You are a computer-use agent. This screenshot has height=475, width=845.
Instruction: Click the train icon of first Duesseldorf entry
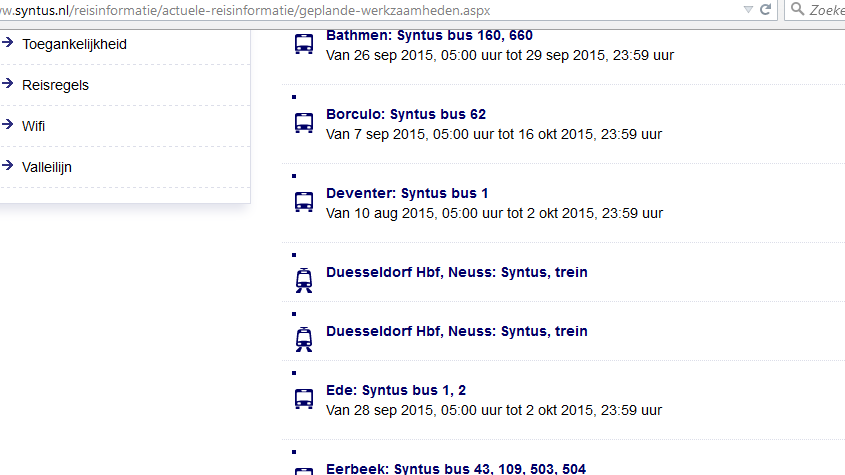point(304,280)
